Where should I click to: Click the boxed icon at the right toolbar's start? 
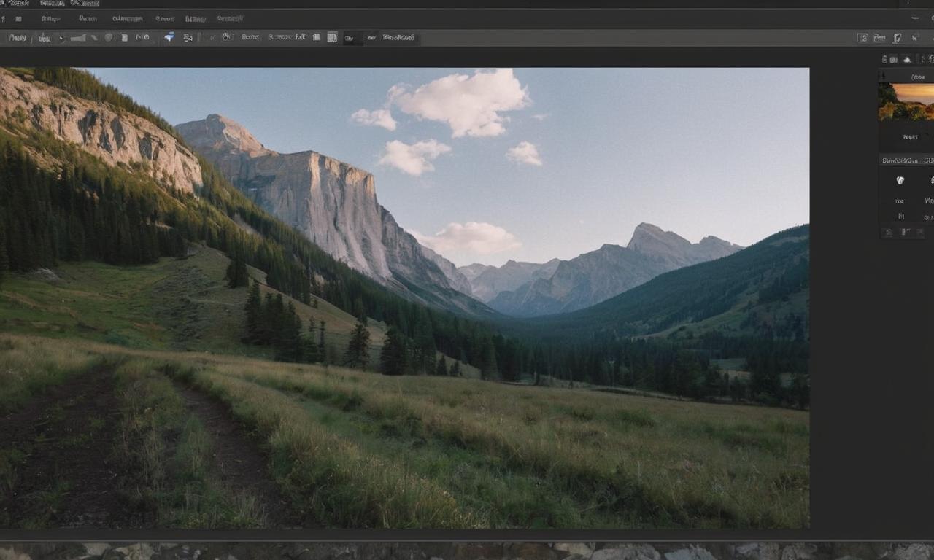[x=862, y=38]
